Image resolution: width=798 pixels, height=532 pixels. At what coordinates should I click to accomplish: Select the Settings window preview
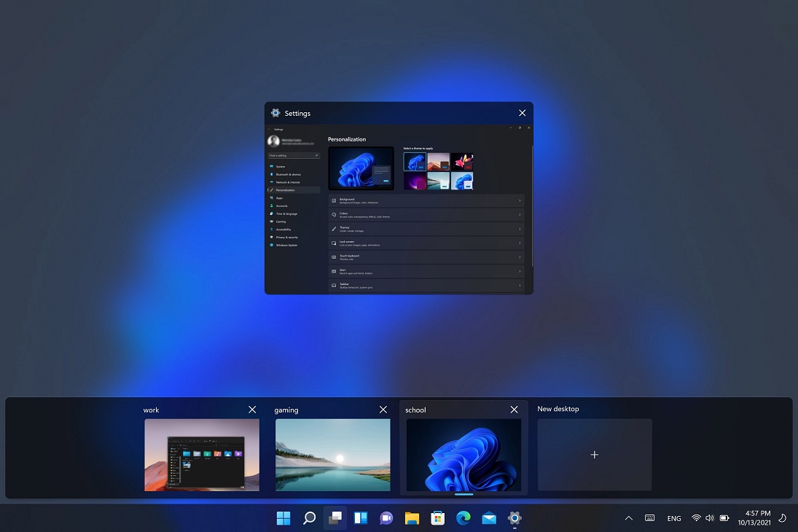tap(399, 206)
